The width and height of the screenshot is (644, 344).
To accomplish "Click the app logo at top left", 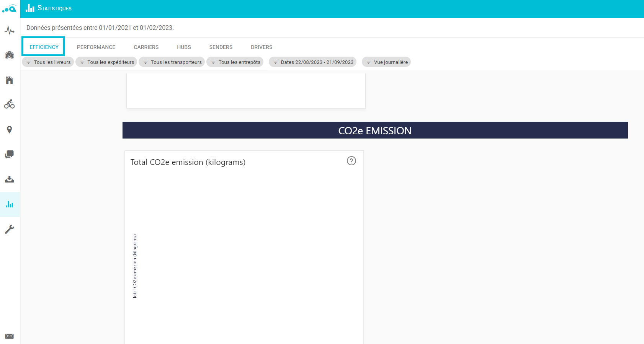I will [10, 9].
